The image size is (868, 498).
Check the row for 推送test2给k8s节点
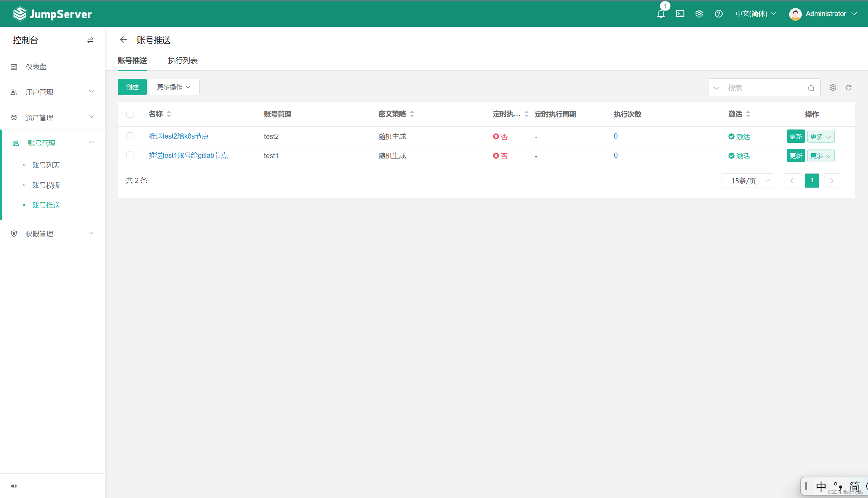pyautogui.click(x=130, y=136)
